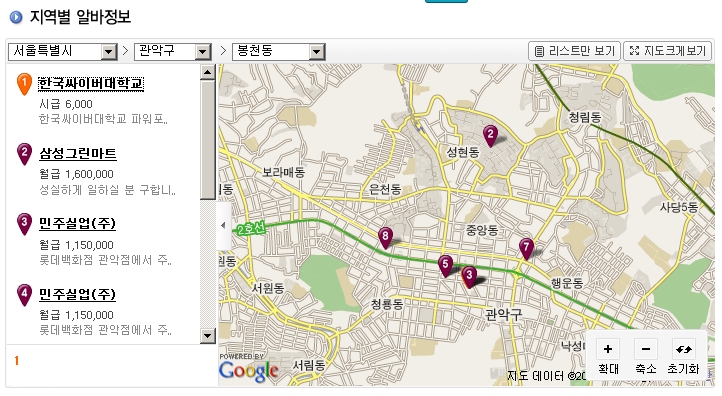Zoom out with the 축소 minus button

coord(646,349)
